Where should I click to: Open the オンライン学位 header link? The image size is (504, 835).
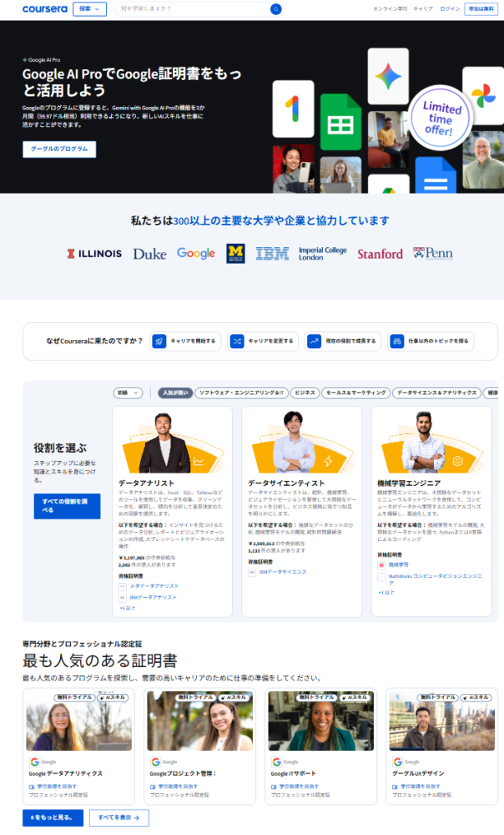(391, 9)
